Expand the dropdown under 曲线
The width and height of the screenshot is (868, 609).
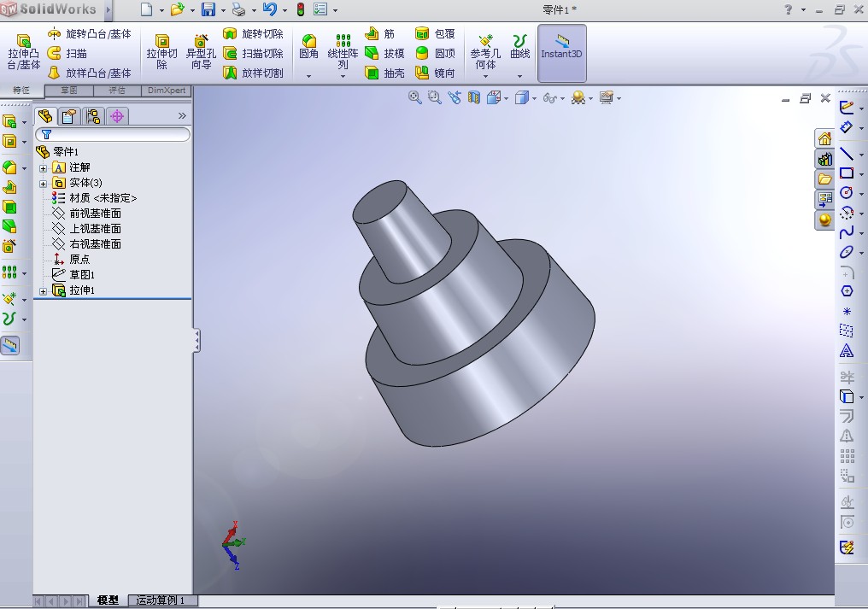coord(519,76)
